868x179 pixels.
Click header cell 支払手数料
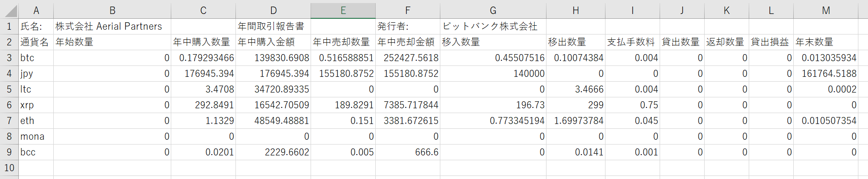(633, 42)
